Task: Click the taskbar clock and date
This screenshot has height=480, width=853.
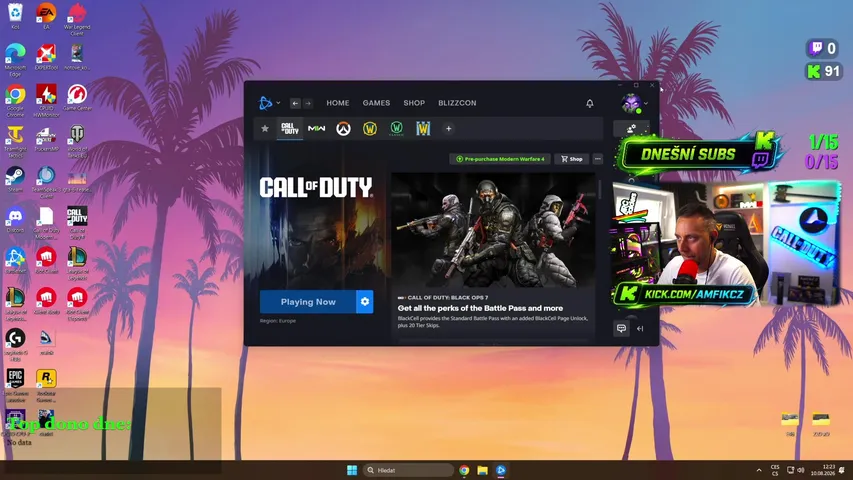Action: (823, 470)
